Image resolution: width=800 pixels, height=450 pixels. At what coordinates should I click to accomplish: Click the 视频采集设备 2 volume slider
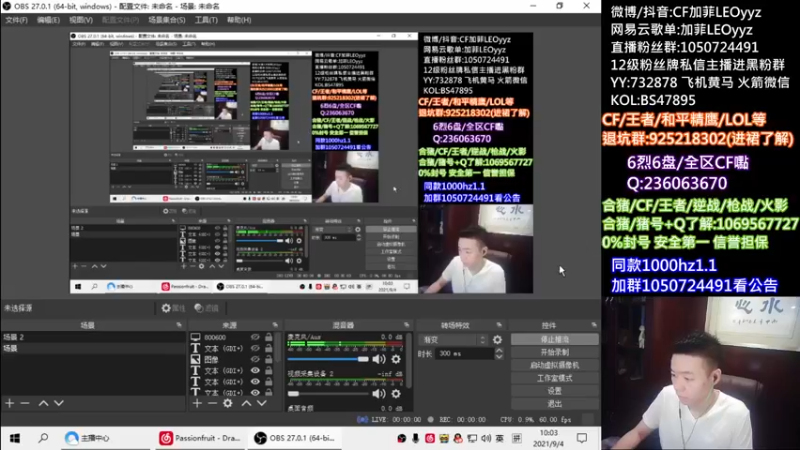328,393
